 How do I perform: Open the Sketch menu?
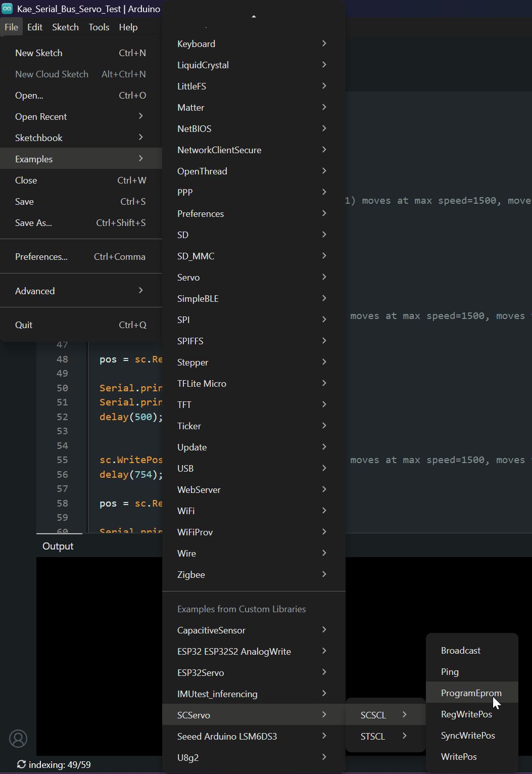click(65, 27)
